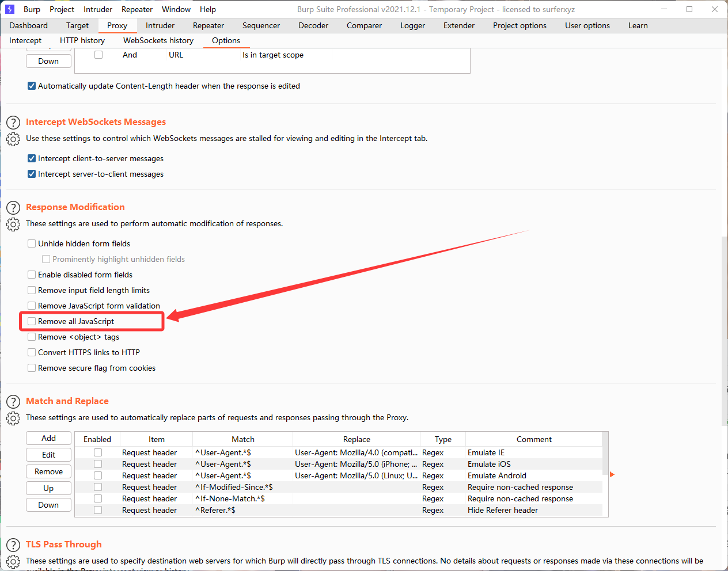The image size is (728, 571).
Task: Go to the Intercept sub-tab
Action: pos(25,40)
